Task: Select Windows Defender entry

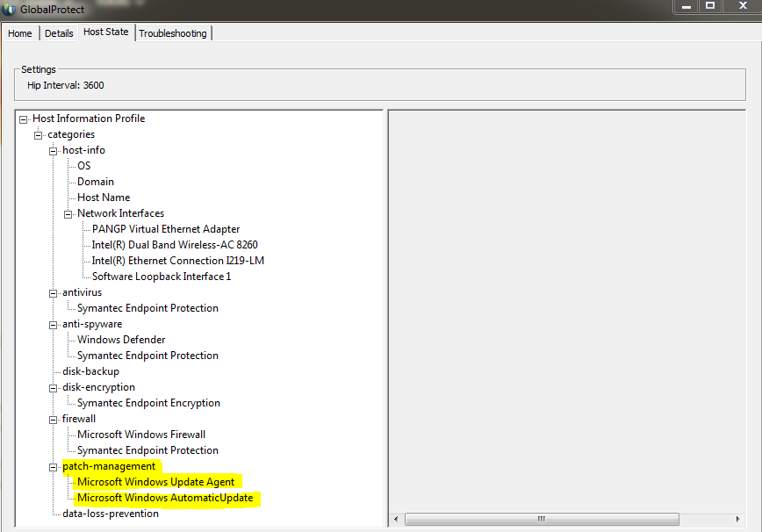Action: pos(121,340)
